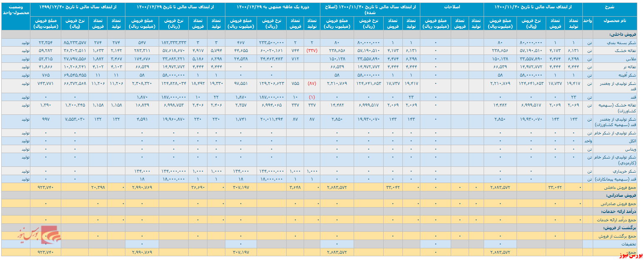644x260 pixels.
Task: Select the sales rate '۲۷,۷۹۷,۵۵۶'
Action: (x=75, y=58)
